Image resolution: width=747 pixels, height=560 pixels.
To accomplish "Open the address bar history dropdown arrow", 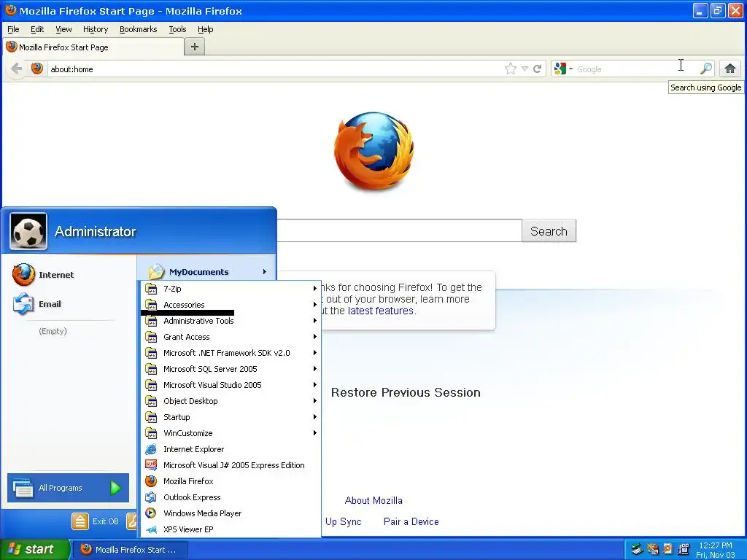I will click(x=525, y=69).
